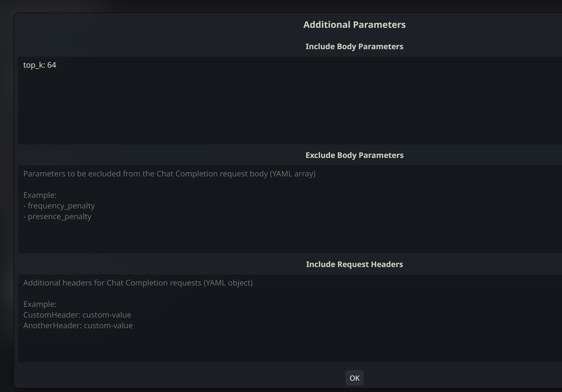The height and width of the screenshot is (392, 562).
Task: Click the 'Additional headers for Chat Completion' placeholder
Action: coord(138,283)
